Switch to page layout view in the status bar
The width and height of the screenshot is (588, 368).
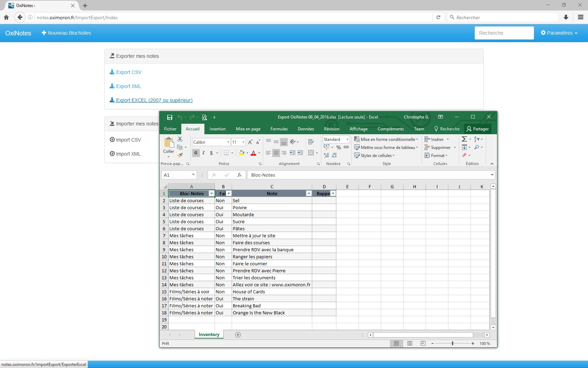click(409, 343)
